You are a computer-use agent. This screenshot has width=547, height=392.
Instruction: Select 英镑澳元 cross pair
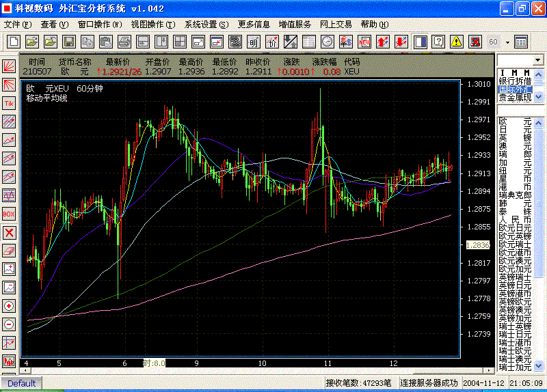click(516, 310)
